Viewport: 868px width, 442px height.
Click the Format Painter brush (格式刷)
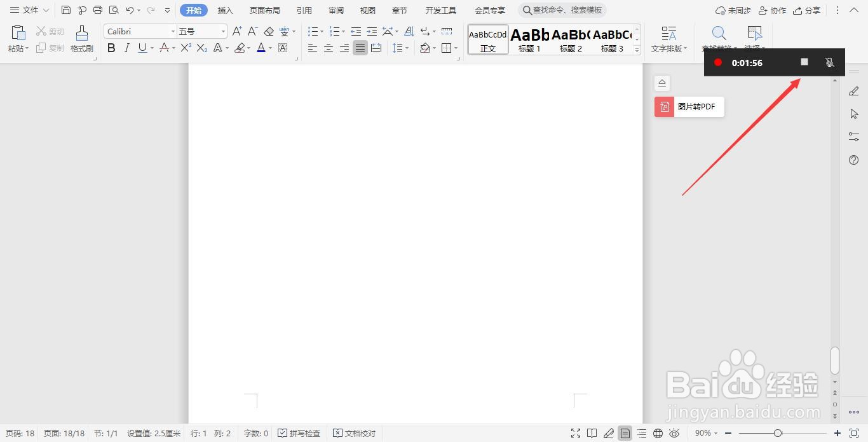(x=82, y=39)
